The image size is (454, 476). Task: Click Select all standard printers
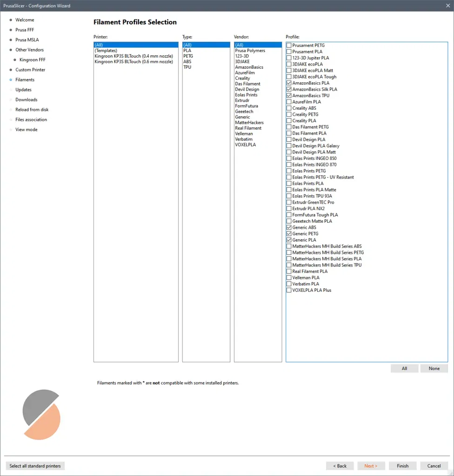tap(35, 466)
